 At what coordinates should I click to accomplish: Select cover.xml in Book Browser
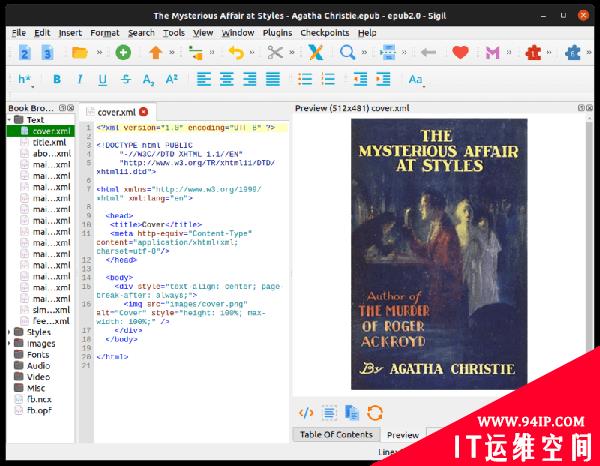coord(41,131)
